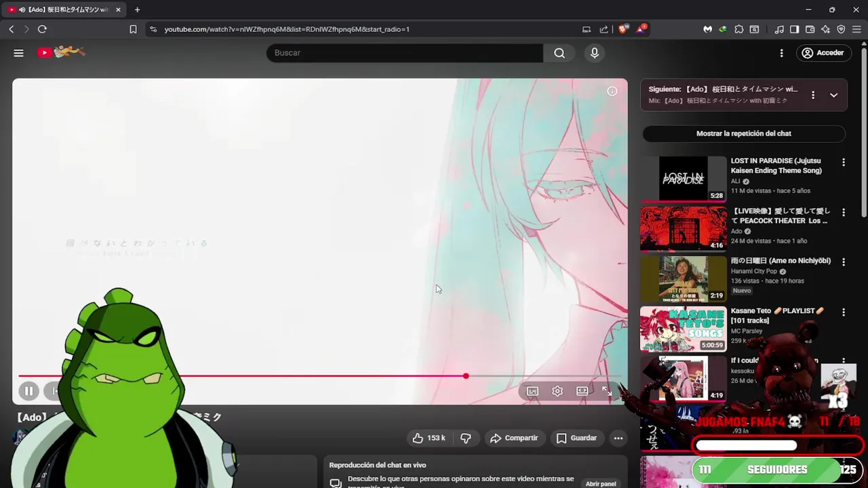Click the Buscar search field

click(x=405, y=53)
